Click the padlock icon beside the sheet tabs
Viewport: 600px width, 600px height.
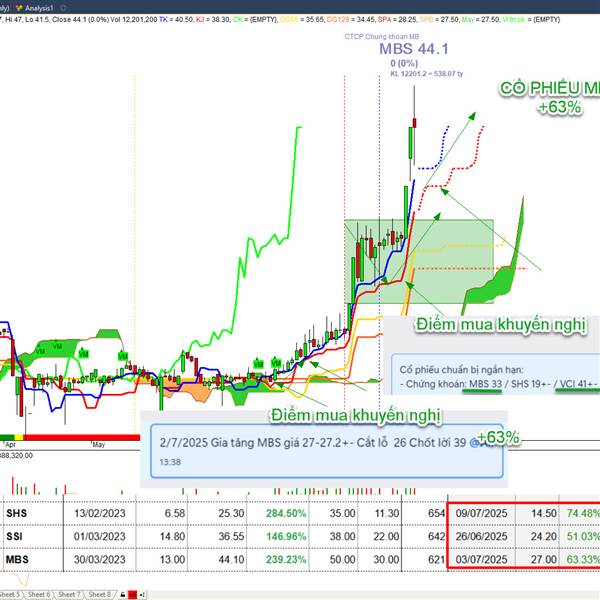coord(122,595)
